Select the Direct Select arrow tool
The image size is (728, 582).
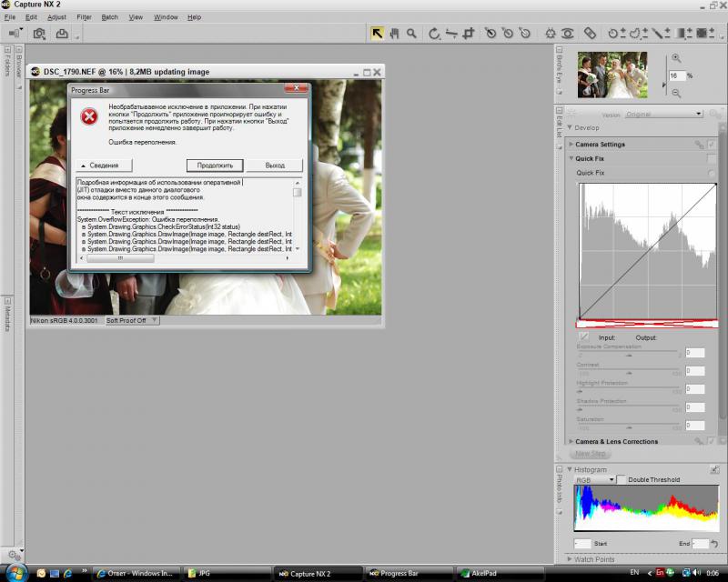377,34
